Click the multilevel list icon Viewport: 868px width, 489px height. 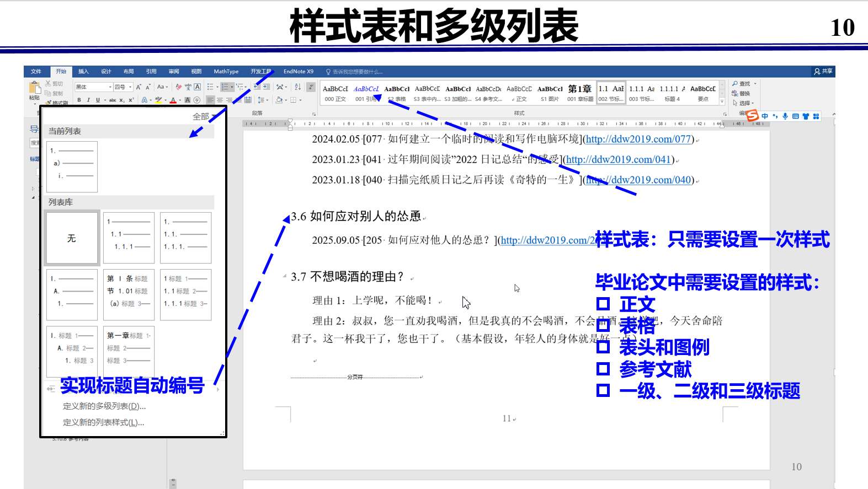(x=239, y=87)
